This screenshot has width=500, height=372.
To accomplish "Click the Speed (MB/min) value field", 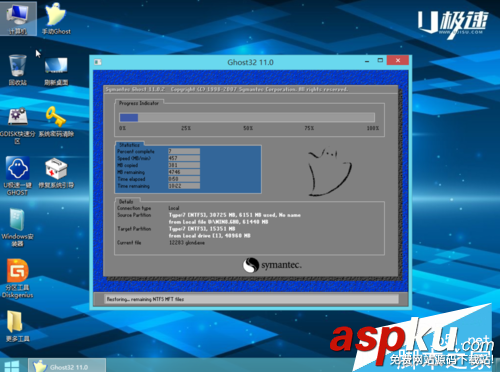I will (184, 158).
